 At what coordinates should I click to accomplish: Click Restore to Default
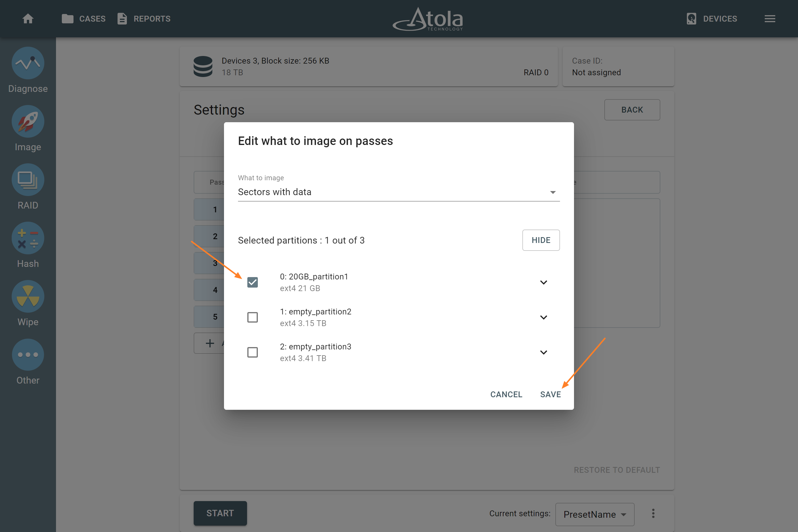tap(617, 470)
